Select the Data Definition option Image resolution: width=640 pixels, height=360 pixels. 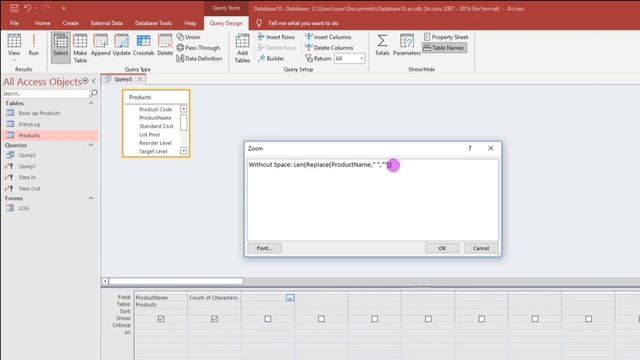pos(199,58)
